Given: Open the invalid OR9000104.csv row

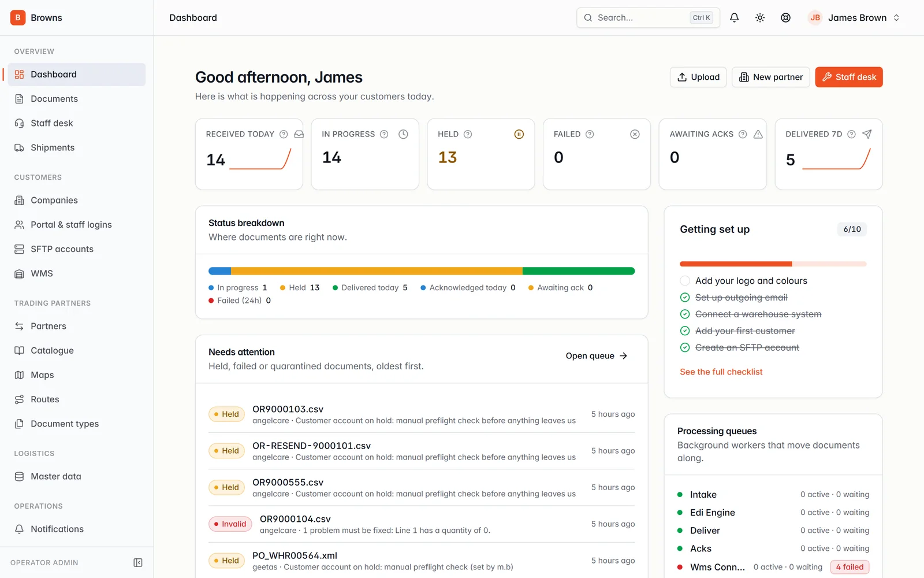Looking at the screenshot, I should (422, 524).
